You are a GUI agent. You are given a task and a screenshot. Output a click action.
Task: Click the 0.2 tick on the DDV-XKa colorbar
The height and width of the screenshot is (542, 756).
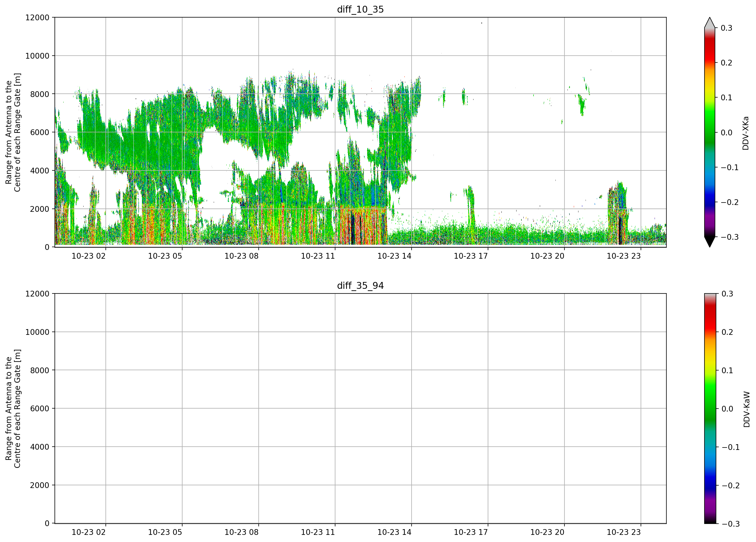pos(727,63)
